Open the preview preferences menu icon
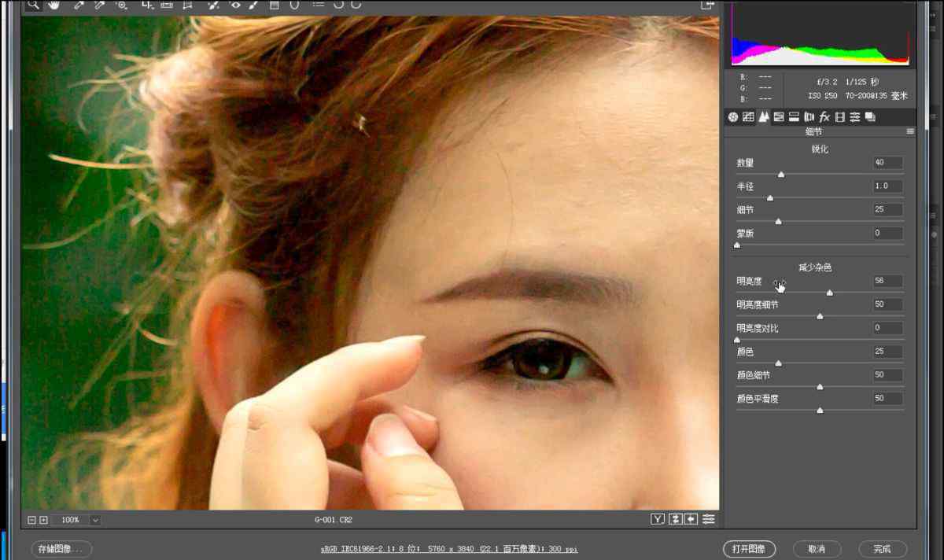 coord(709,519)
